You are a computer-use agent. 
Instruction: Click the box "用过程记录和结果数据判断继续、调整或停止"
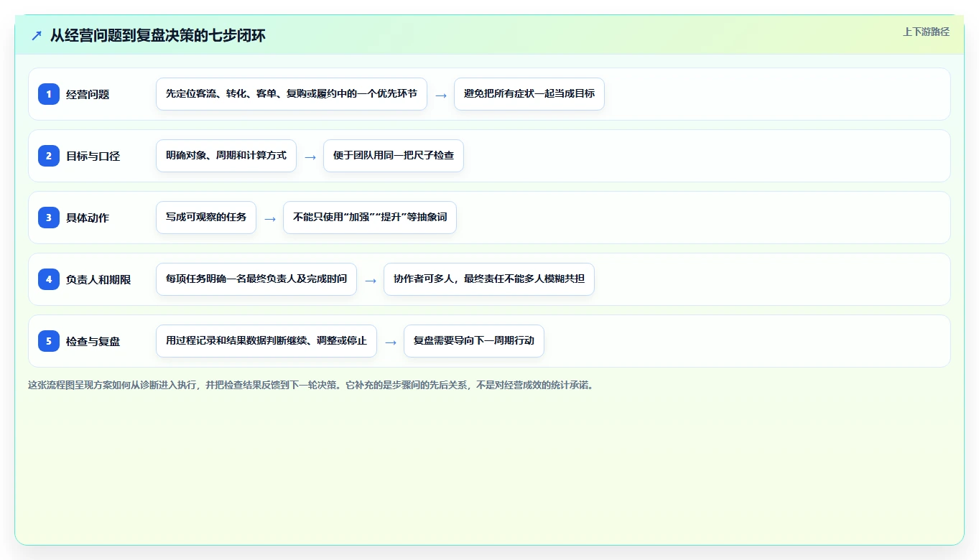(266, 341)
